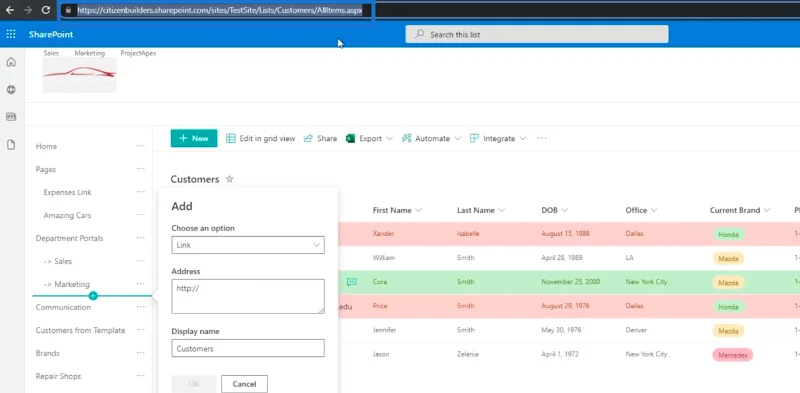Open the ellipsis next to Repair Shops
Image resolution: width=800 pixels, height=393 pixels.
141,376
